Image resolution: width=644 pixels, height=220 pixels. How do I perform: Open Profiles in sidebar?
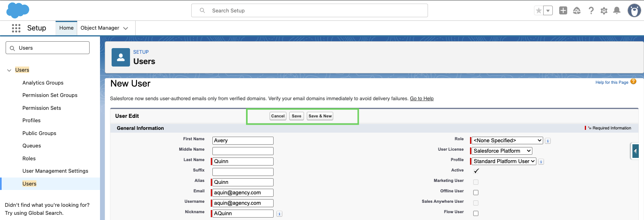32,120
